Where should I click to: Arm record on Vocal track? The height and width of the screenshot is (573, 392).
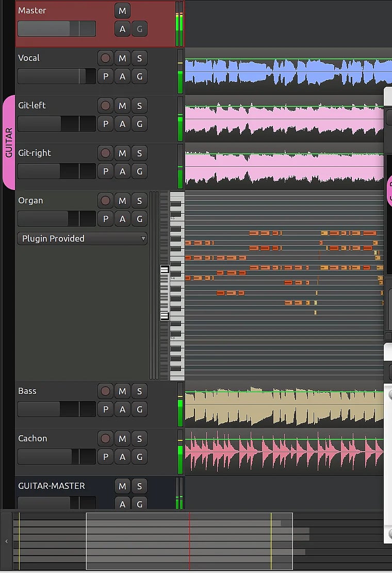tap(105, 58)
